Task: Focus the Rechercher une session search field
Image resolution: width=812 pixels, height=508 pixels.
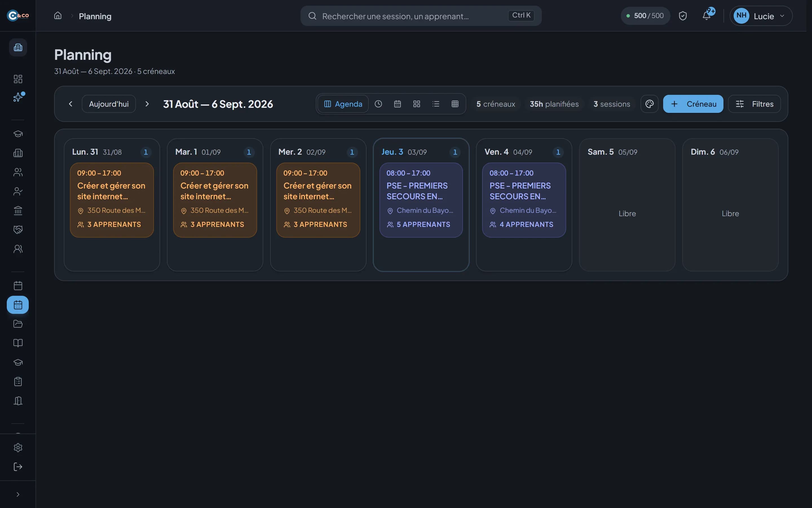Action: pyautogui.click(x=421, y=16)
